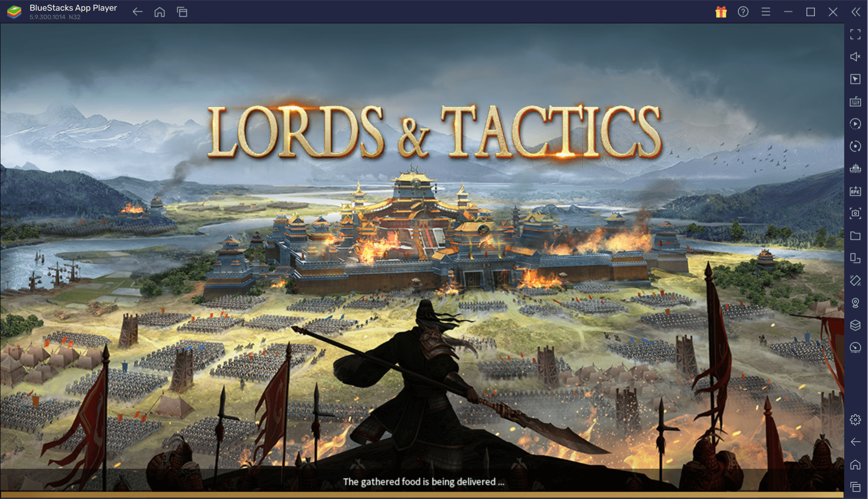Click the shake device icon
Viewport: 868px width, 499px height.
pyautogui.click(x=855, y=280)
